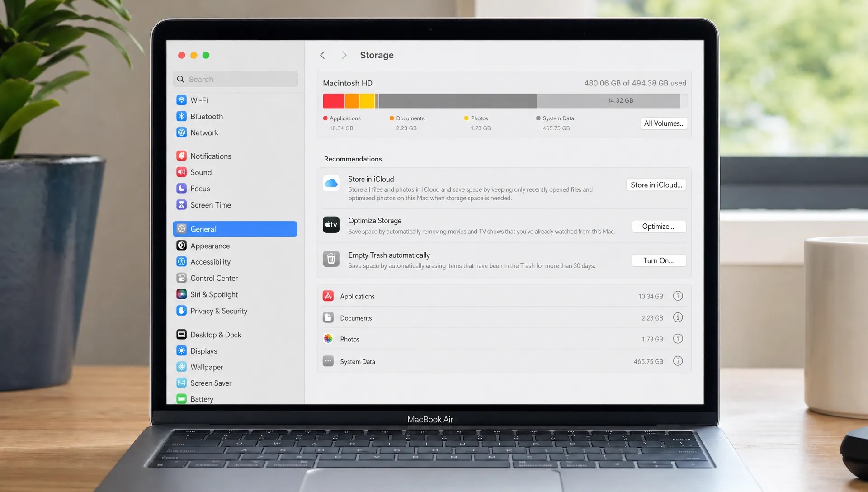Image resolution: width=868 pixels, height=492 pixels.
Task: Click the Apple TV icon
Action: click(x=331, y=225)
